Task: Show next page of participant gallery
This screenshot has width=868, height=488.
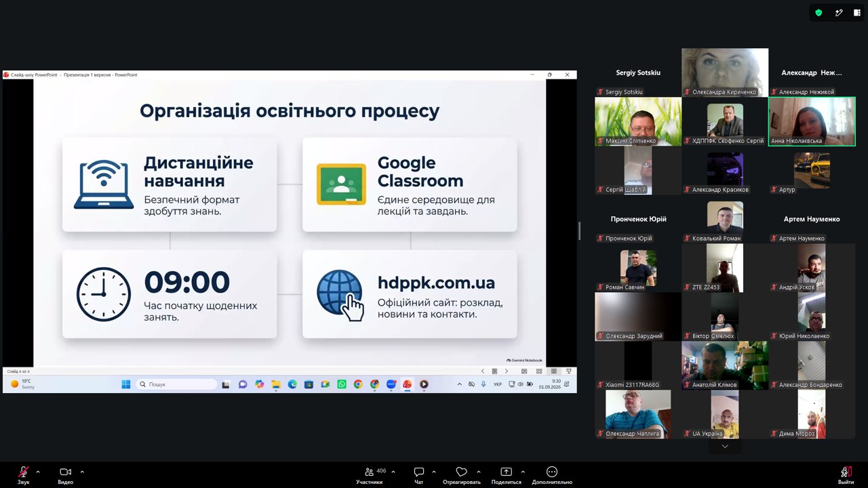Action: pos(725,446)
